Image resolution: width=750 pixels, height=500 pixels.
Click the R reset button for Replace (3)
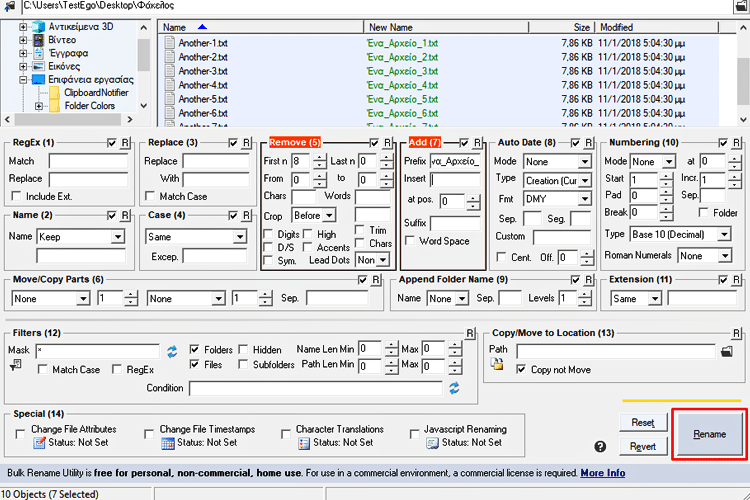coord(246,143)
